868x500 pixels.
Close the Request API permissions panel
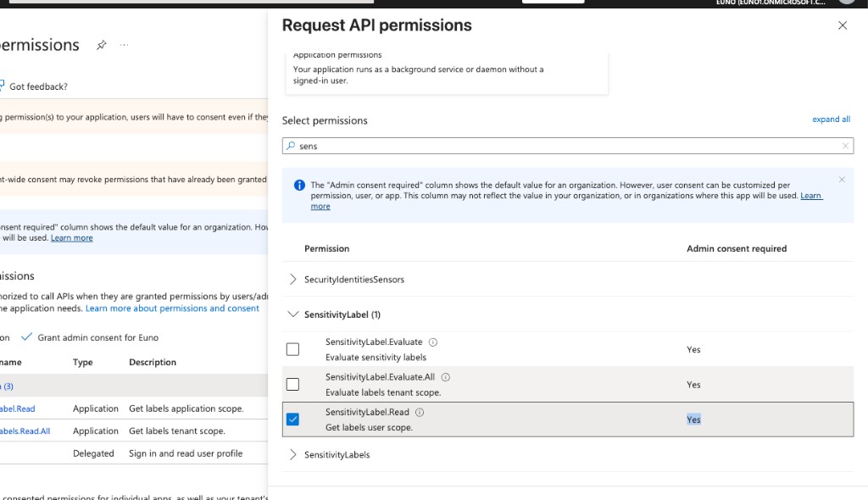(x=842, y=25)
